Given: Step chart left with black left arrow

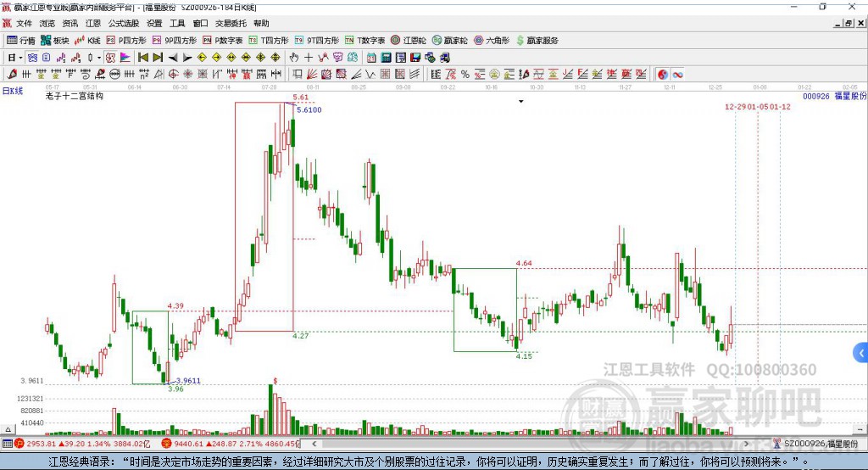Looking at the screenshot, I should coord(173,58).
